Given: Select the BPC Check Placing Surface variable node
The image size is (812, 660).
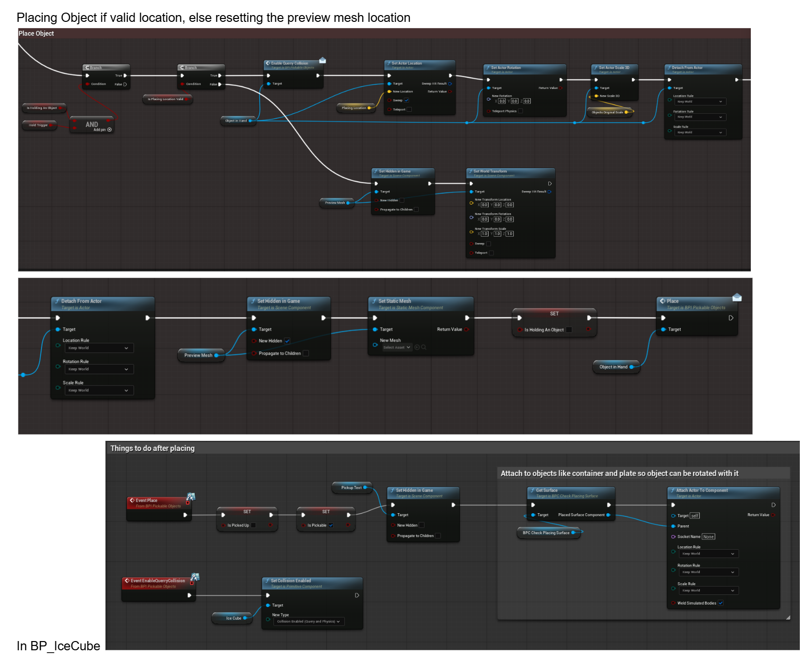Looking at the screenshot, I should click(549, 533).
